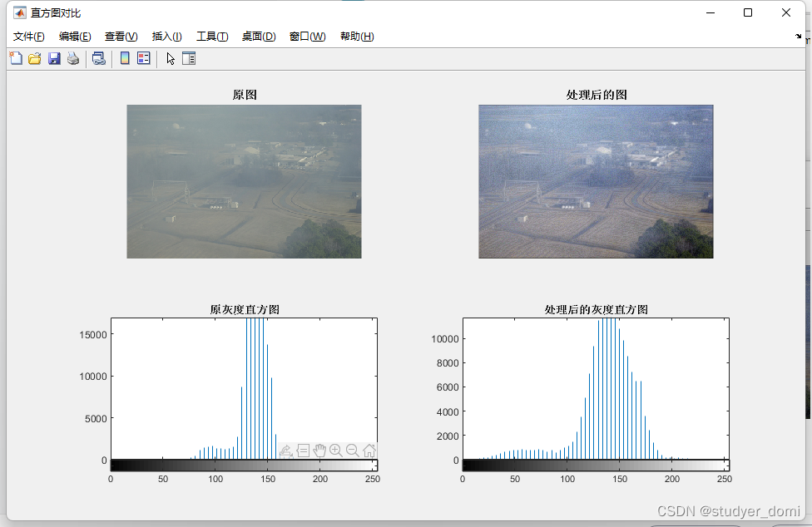812x527 pixels.
Task: Enable the pan hand tool on the axes
Action: (x=319, y=451)
